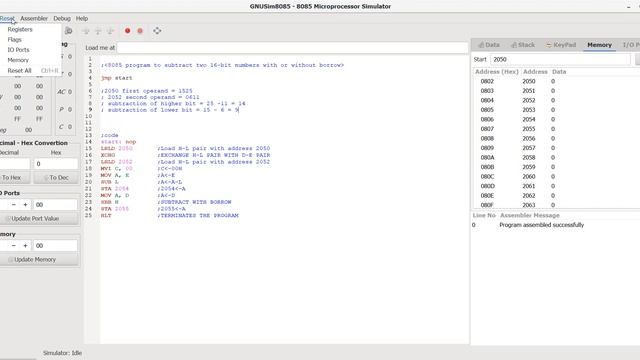Click the IO Ports address minus button

pos(13,204)
